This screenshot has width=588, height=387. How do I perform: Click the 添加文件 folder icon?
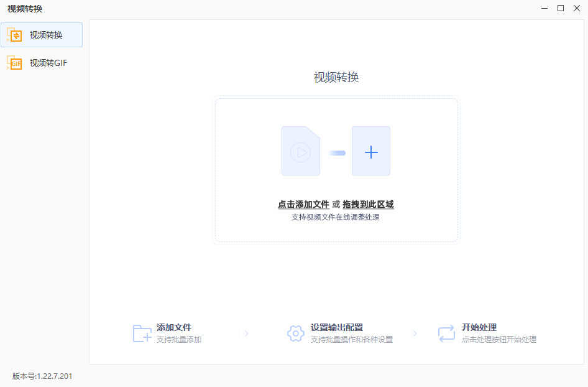142,333
